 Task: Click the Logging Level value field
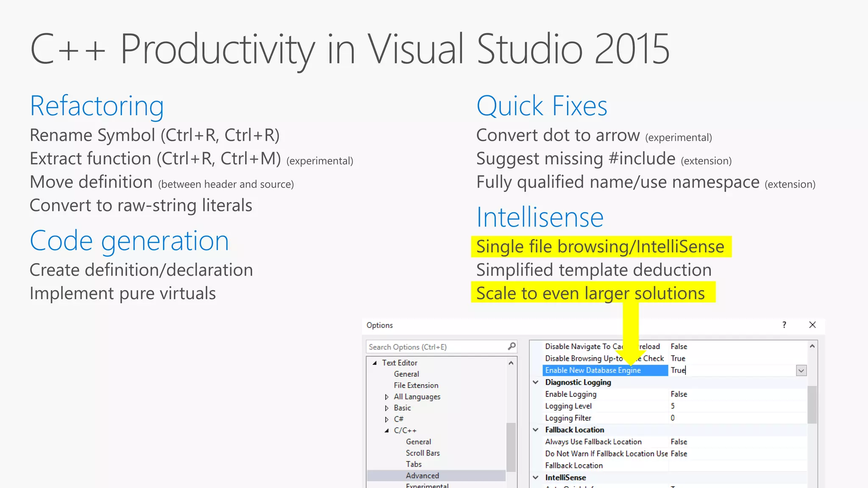[x=737, y=406]
